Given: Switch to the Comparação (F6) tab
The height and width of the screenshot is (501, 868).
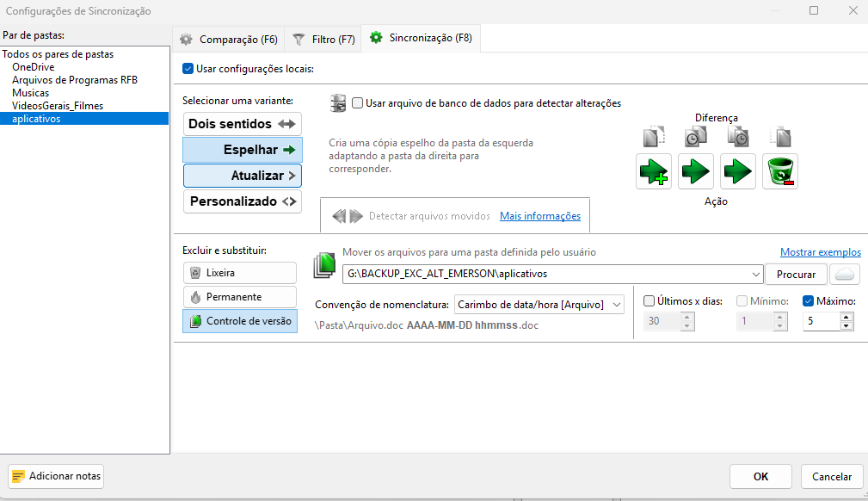Looking at the screenshot, I should (x=229, y=40).
